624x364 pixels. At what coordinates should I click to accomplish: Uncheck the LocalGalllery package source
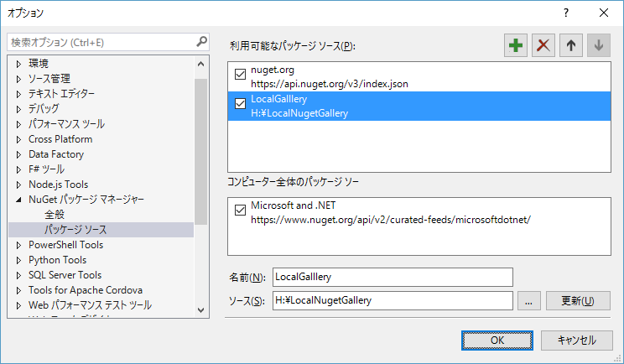[x=241, y=103]
